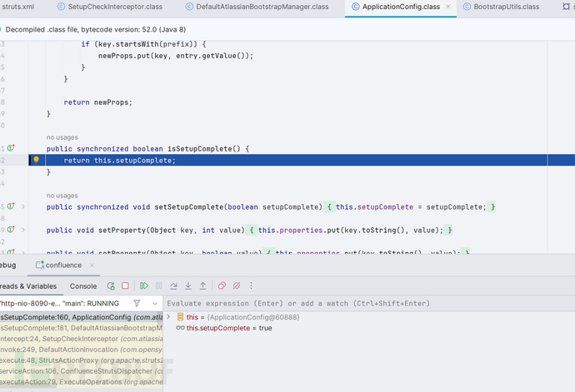Click the gutter icon beside isSetupComplete()
Viewport: 575px width, 392px height.
point(11,148)
